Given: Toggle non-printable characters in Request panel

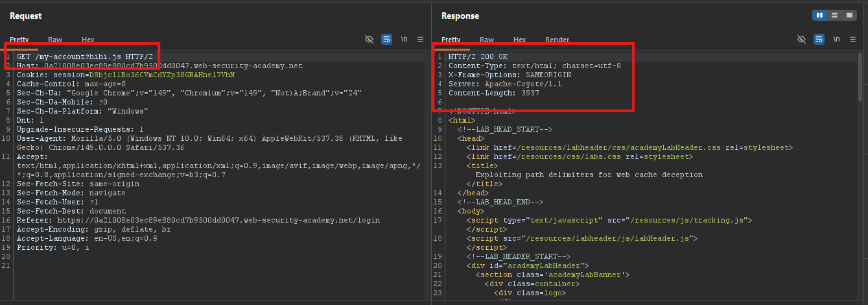Looking at the screenshot, I should [x=369, y=40].
